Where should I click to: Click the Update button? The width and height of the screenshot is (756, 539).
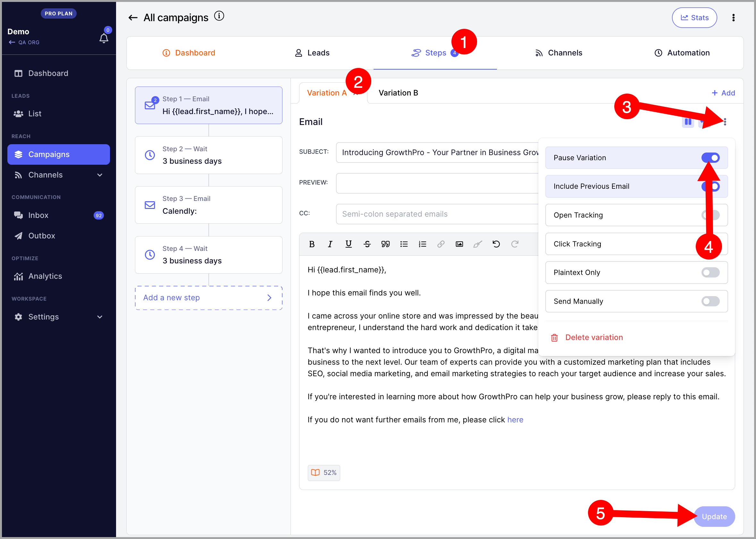[714, 517]
